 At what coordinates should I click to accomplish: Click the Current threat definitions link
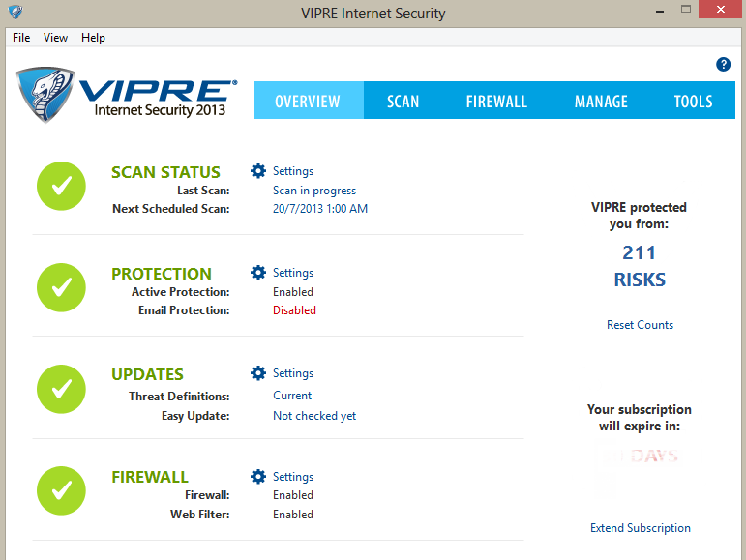[x=292, y=396]
